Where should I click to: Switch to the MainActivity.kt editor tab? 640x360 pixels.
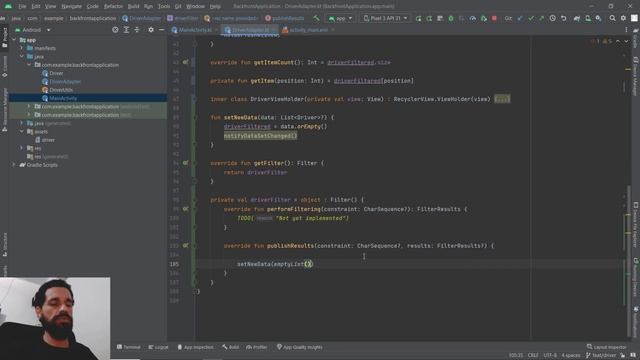pyautogui.click(x=195, y=30)
